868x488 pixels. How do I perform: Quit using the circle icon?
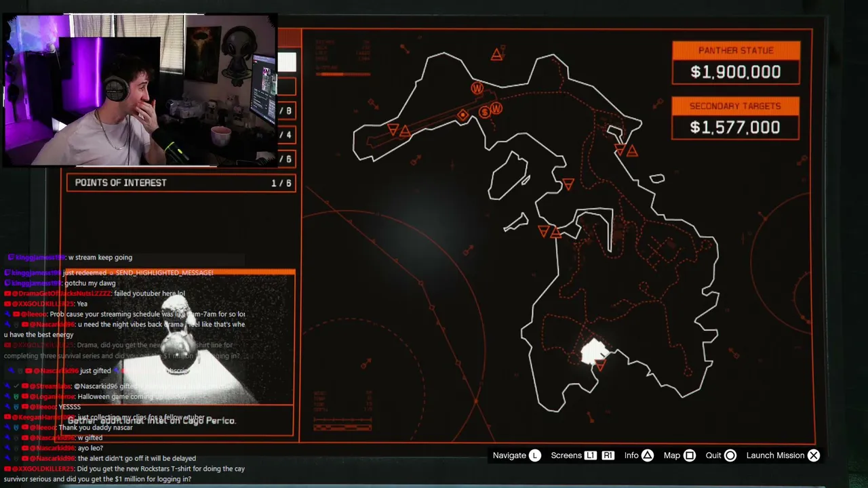pyautogui.click(x=730, y=455)
